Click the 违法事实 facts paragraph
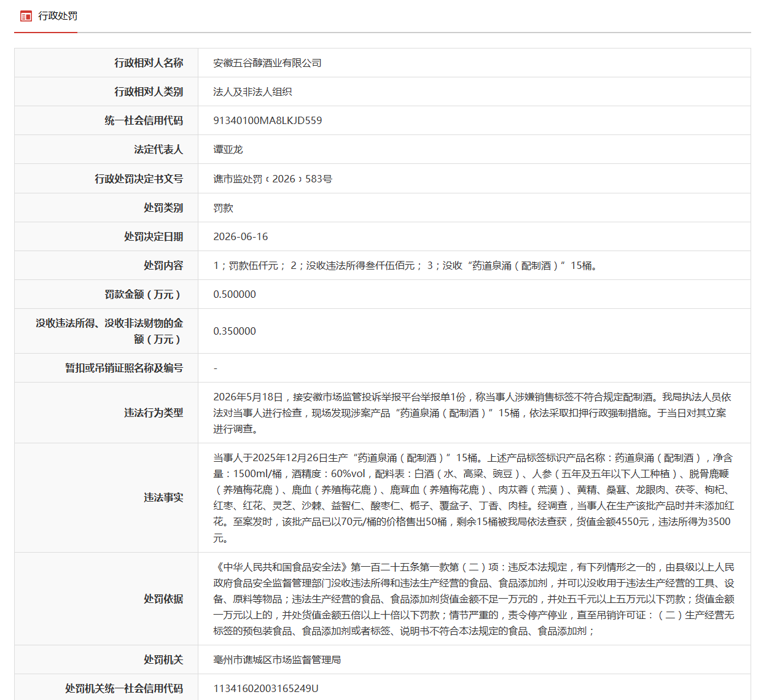The image size is (761, 700). click(x=474, y=498)
